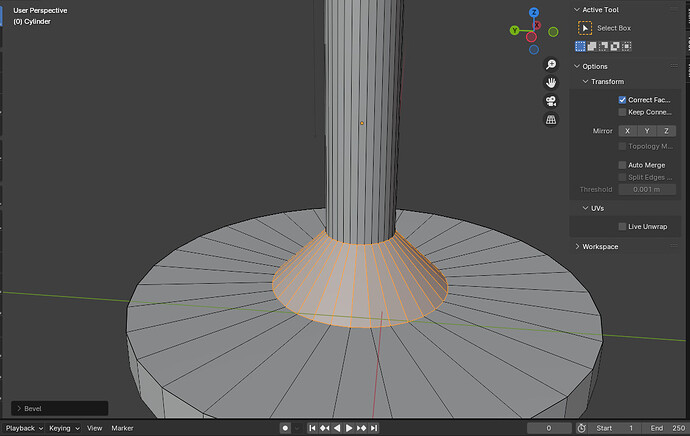Switch perspective/orthographic grid icon
Image resolution: width=690 pixels, height=436 pixels.
[x=551, y=120]
